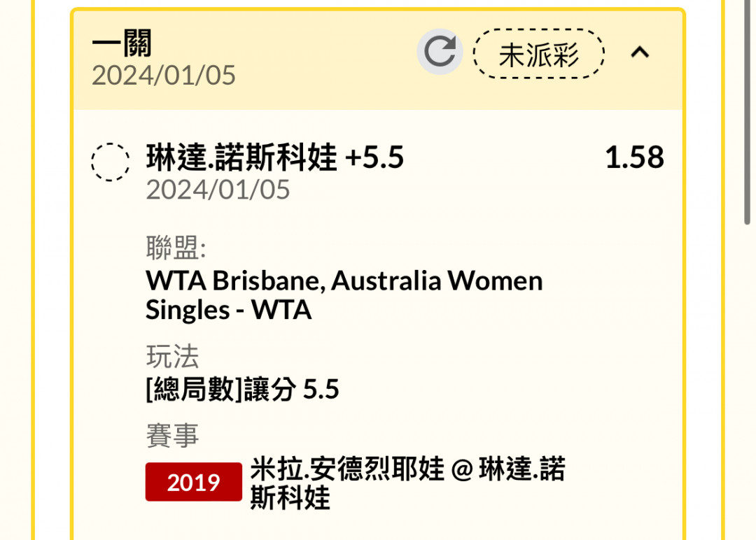This screenshot has height=540, width=756.
Task: Click the 聯盟: label
Action: click(x=176, y=248)
